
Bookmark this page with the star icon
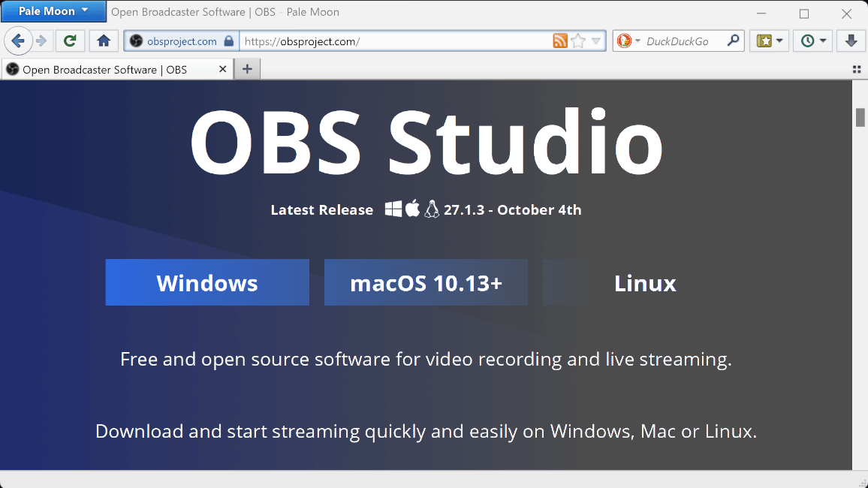(577, 41)
